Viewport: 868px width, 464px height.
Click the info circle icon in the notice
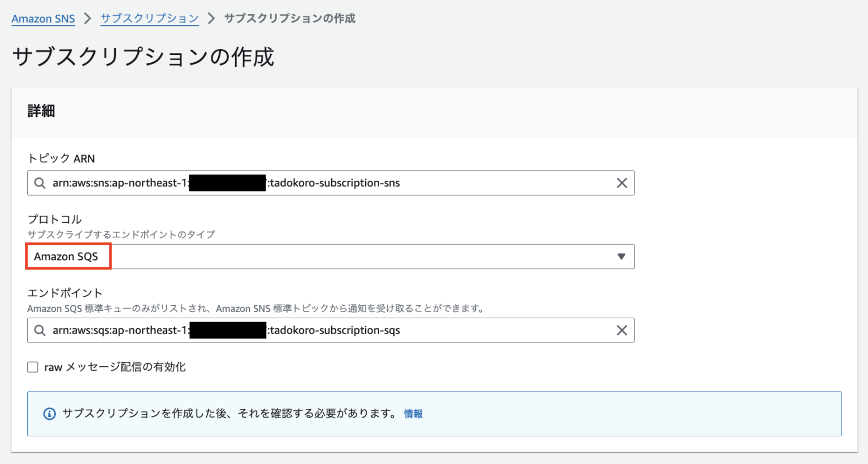(x=50, y=414)
